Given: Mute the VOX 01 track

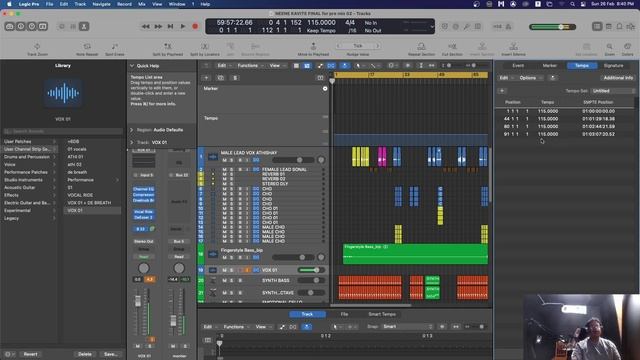Looking at the screenshot, I should click(224, 270).
